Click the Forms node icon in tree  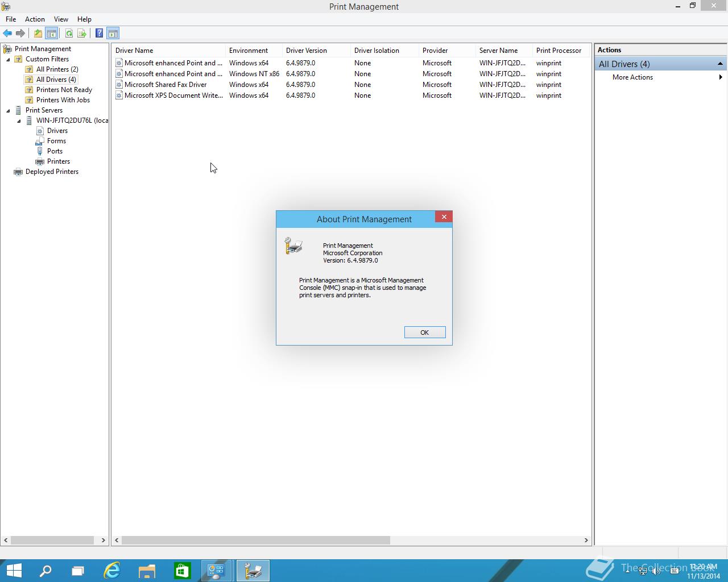click(x=40, y=141)
